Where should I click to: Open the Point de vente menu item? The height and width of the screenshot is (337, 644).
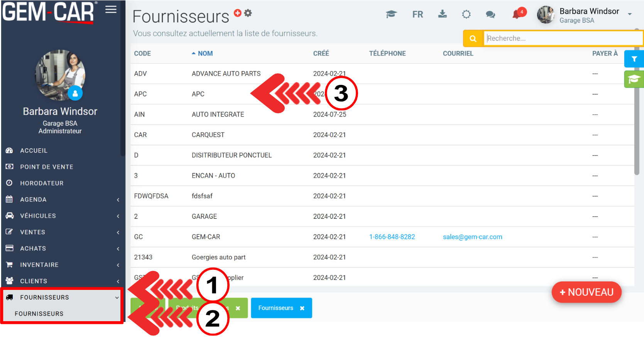click(x=46, y=167)
